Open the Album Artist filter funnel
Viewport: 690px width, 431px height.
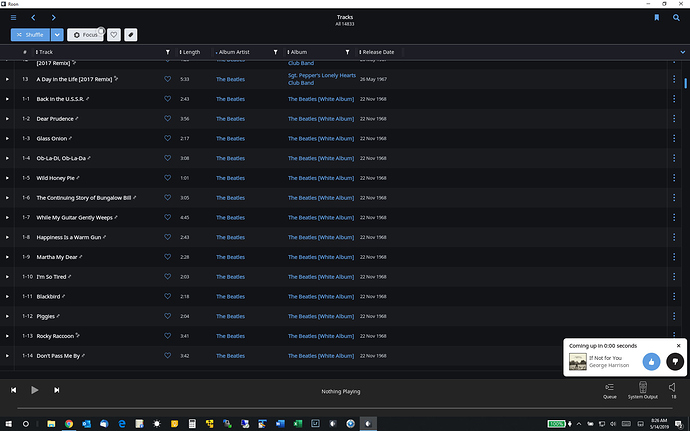pyautogui.click(x=275, y=52)
